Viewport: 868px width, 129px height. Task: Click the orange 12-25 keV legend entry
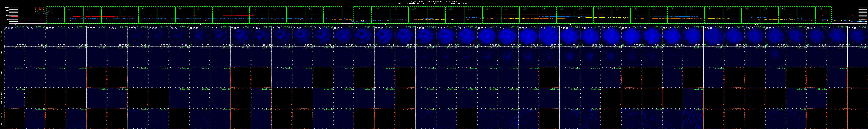coord(40,10)
